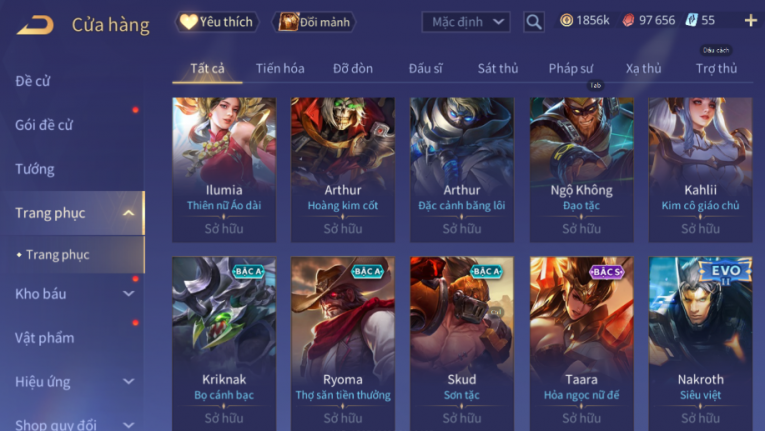
Task: Open the Mặc định sort dropdown
Action: [465, 22]
